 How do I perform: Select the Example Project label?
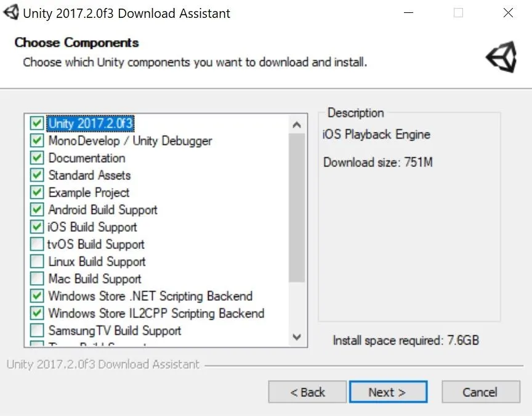89,192
